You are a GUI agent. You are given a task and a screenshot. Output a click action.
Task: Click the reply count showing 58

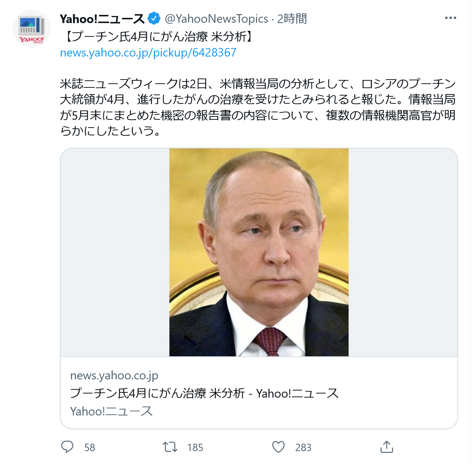(x=90, y=448)
